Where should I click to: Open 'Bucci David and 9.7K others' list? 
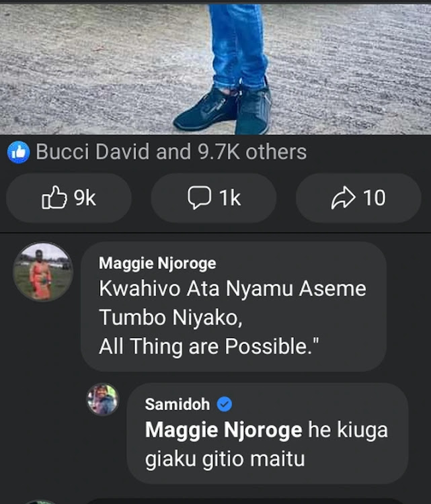coord(171,152)
